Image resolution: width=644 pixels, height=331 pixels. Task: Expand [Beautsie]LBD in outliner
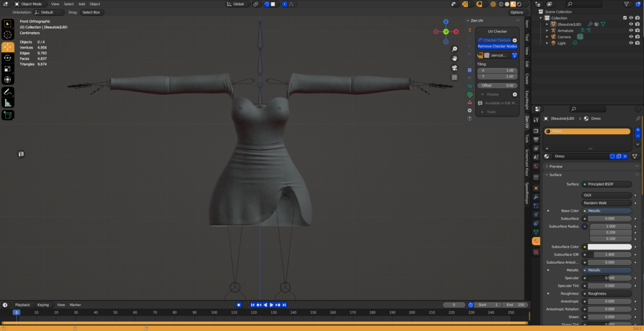point(547,24)
